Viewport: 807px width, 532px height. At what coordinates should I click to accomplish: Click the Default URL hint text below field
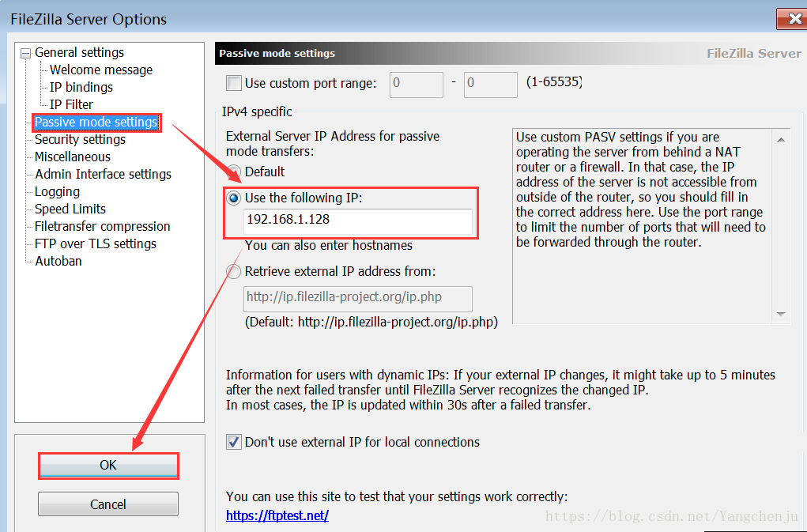371,323
